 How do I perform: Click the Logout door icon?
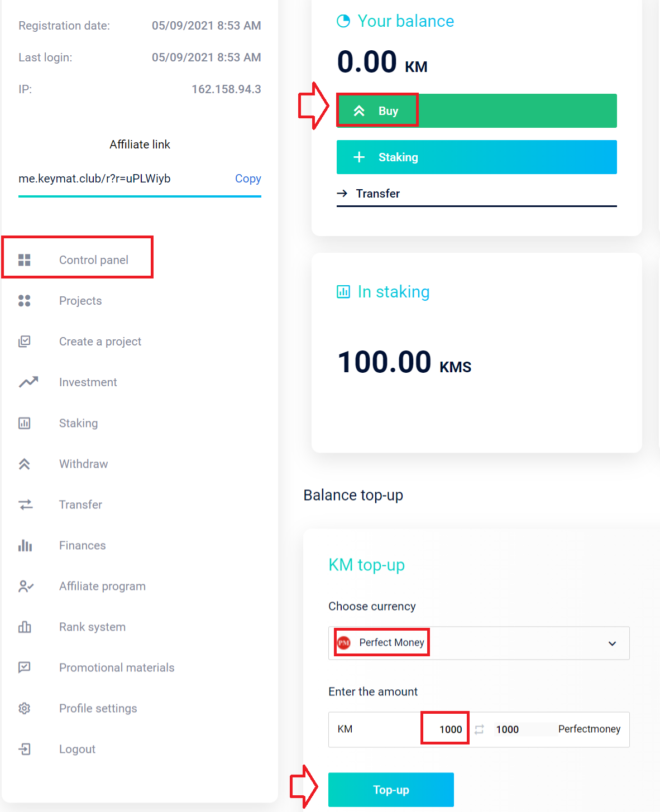tap(25, 749)
